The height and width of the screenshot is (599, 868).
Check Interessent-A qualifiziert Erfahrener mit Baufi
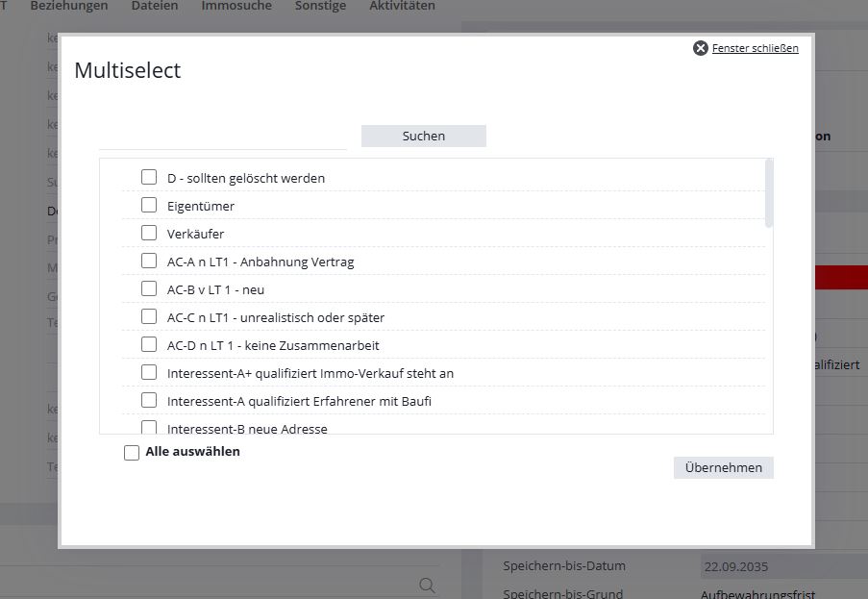tap(149, 400)
